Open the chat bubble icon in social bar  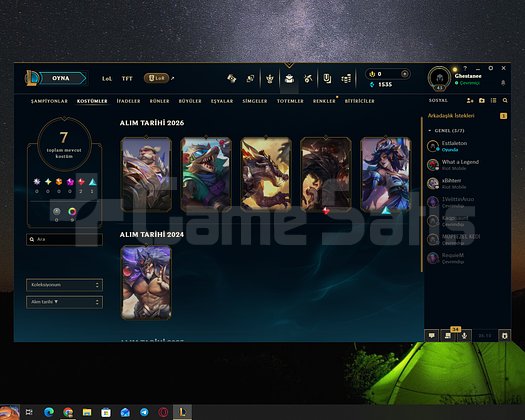pyautogui.click(x=432, y=335)
